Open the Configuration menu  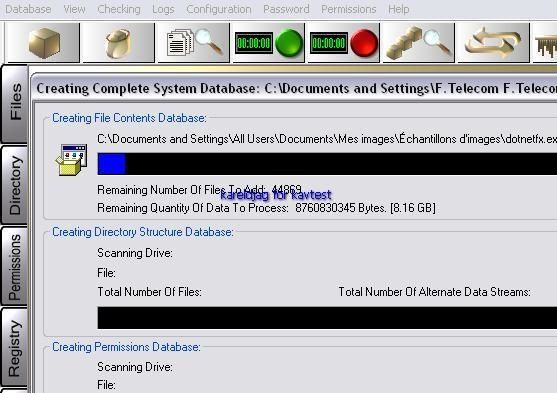(219, 9)
